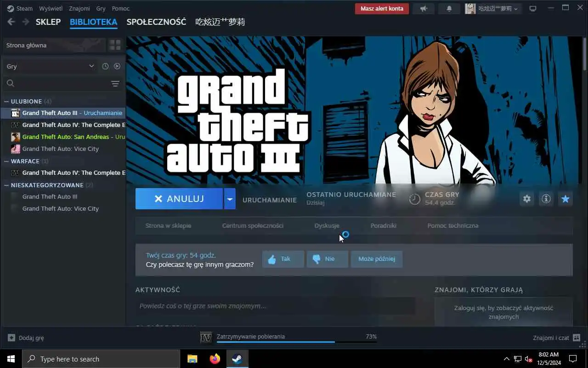
Task: Show hidden system tray icons
Action: (x=506, y=359)
